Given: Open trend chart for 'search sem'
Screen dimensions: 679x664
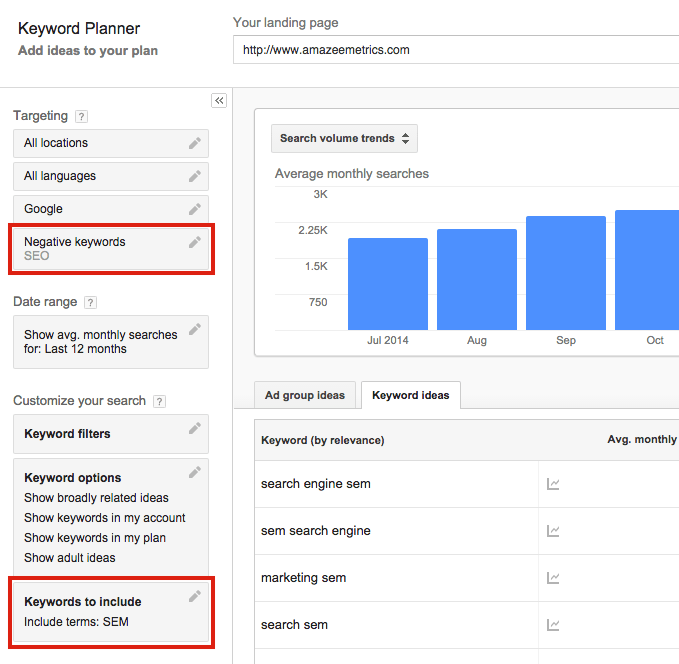Looking at the screenshot, I should coord(553,625).
